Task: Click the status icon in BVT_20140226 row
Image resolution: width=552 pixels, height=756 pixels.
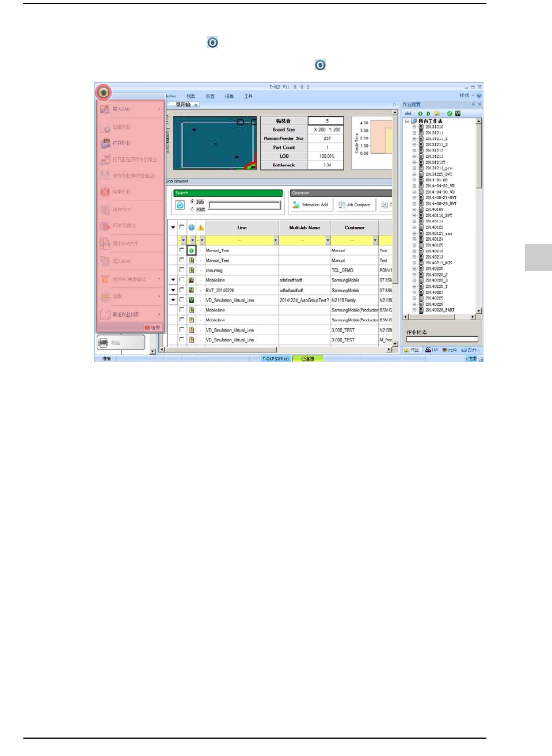Action: pyautogui.click(x=191, y=290)
